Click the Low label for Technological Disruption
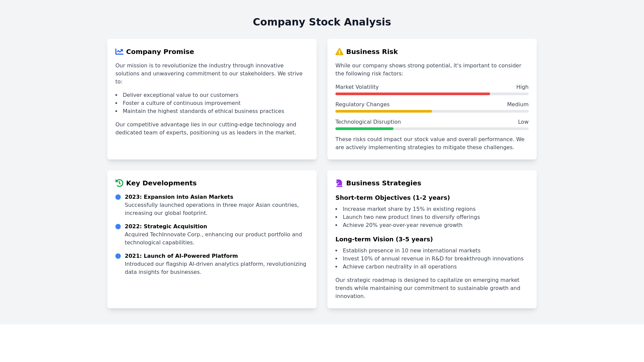Screen dimensions: 644x362 pyautogui.click(x=523, y=122)
